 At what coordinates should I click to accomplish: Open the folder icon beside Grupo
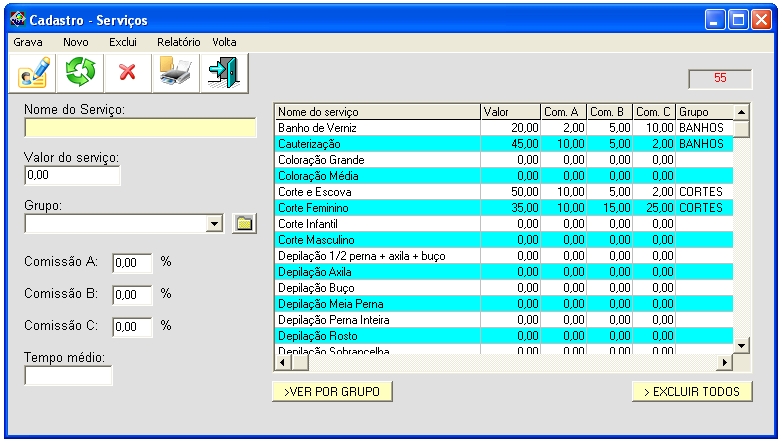[x=243, y=223]
